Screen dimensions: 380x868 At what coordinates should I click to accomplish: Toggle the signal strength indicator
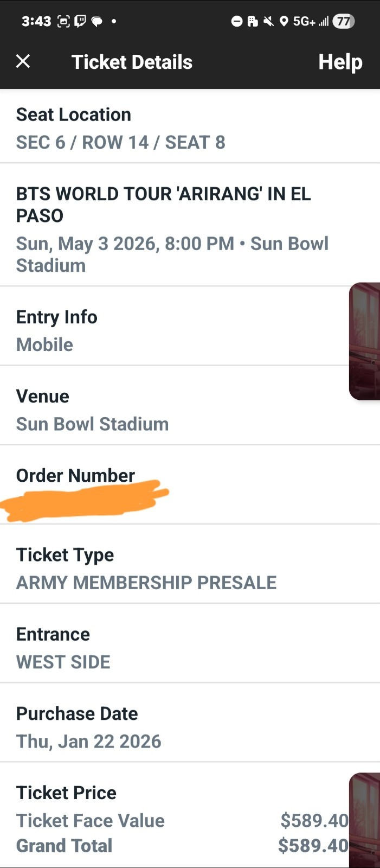[x=322, y=22]
